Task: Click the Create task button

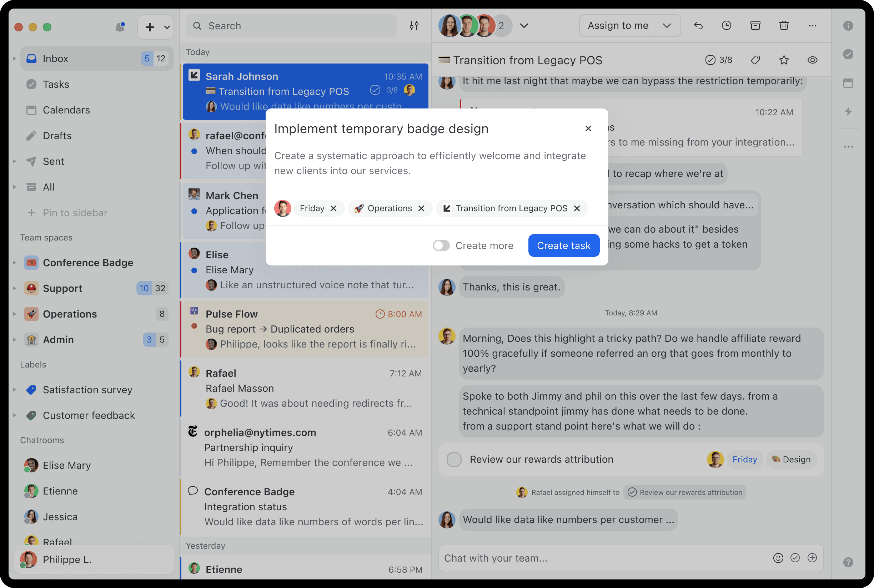Action: (x=563, y=245)
